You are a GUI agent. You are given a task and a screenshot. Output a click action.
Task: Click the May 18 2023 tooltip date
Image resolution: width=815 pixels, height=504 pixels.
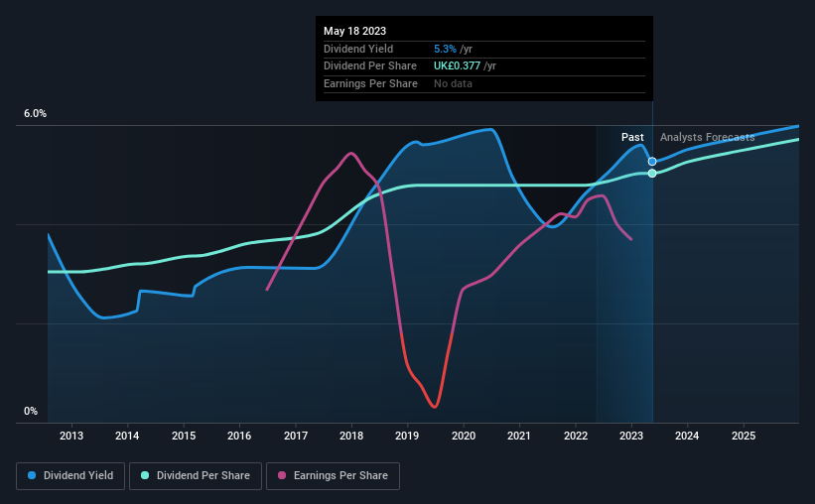coord(354,31)
